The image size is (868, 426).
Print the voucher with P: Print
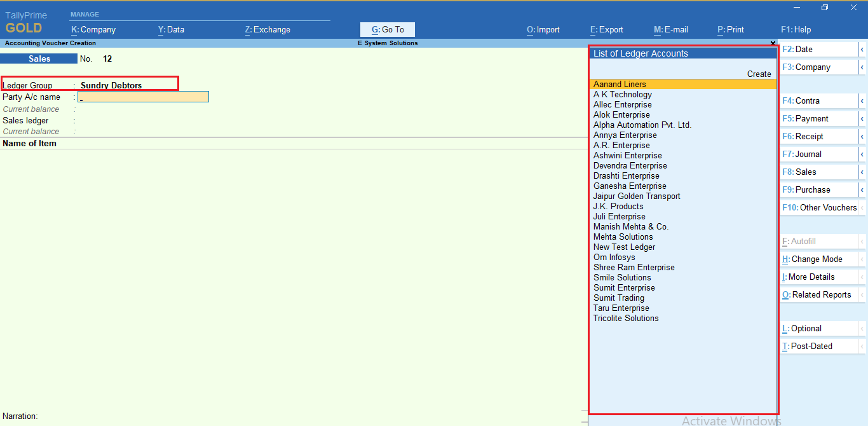click(x=730, y=29)
